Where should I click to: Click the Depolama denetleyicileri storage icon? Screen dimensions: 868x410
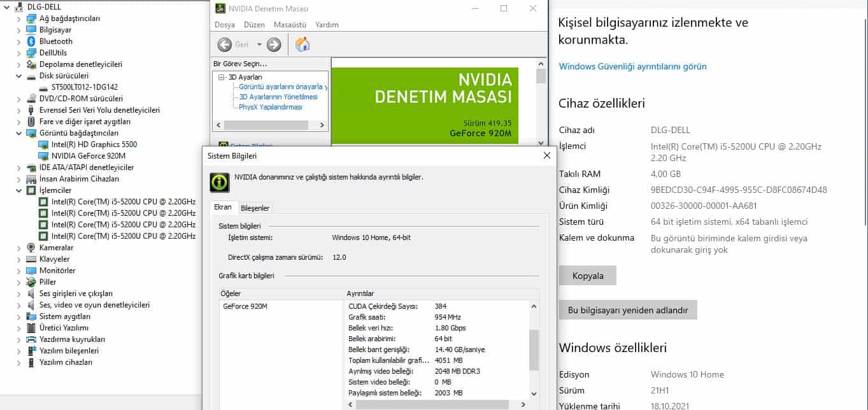[x=31, y=64]
